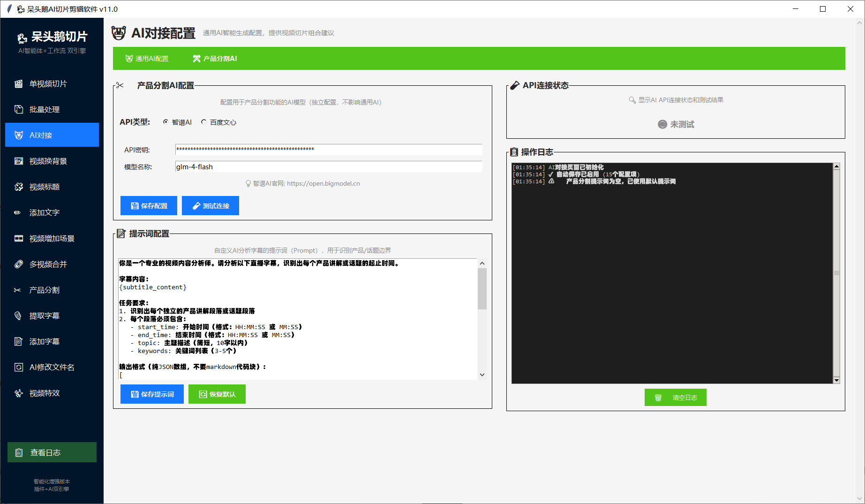This screenshot has height=504, width=865.
Task: Select the 百度文心 API type
Action: [x=204, y=122]
